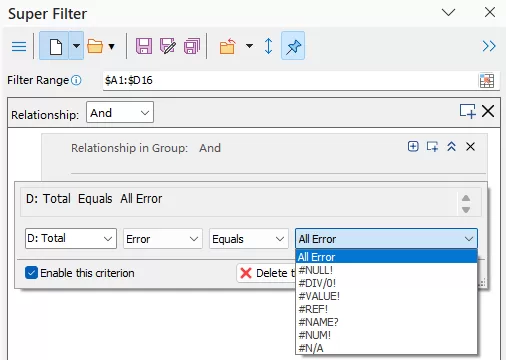Select #N/A from the list
The width and height of the screenshot is (506, 360).
coord(386,348)
